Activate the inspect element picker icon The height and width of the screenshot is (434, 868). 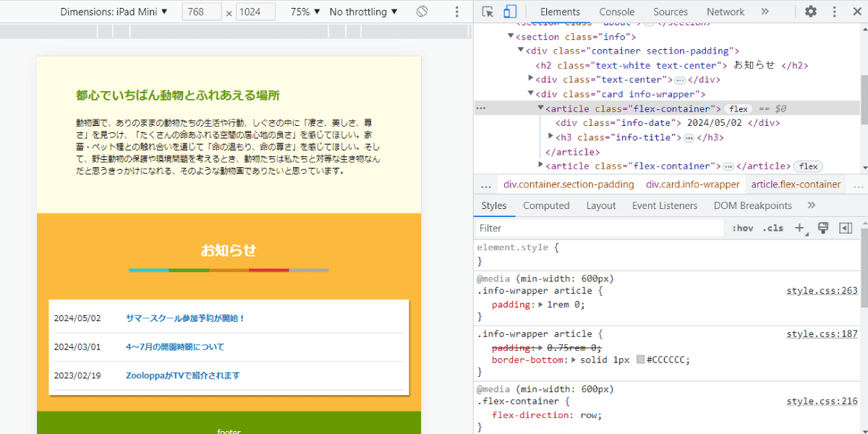(488, 12)
